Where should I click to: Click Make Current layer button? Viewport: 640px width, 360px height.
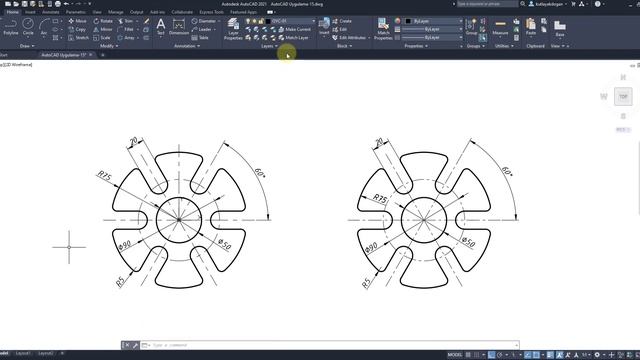click(295, 29)
